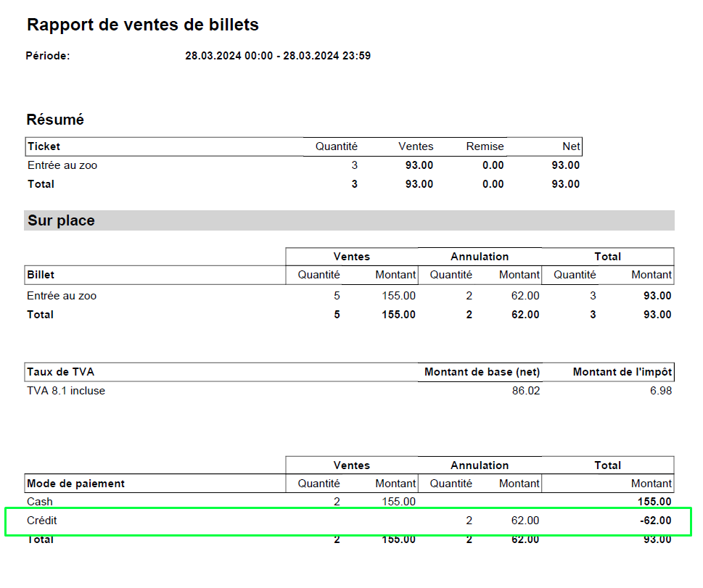Select the 'Crédit' payment row label
Viewport: 703px width, 588px height.
point(41,521)
